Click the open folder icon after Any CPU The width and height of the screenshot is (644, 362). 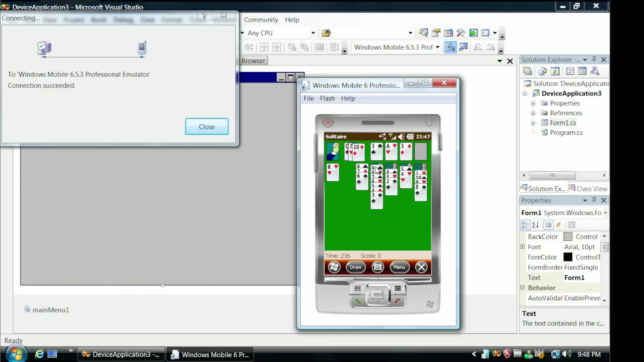click(326, 33)
